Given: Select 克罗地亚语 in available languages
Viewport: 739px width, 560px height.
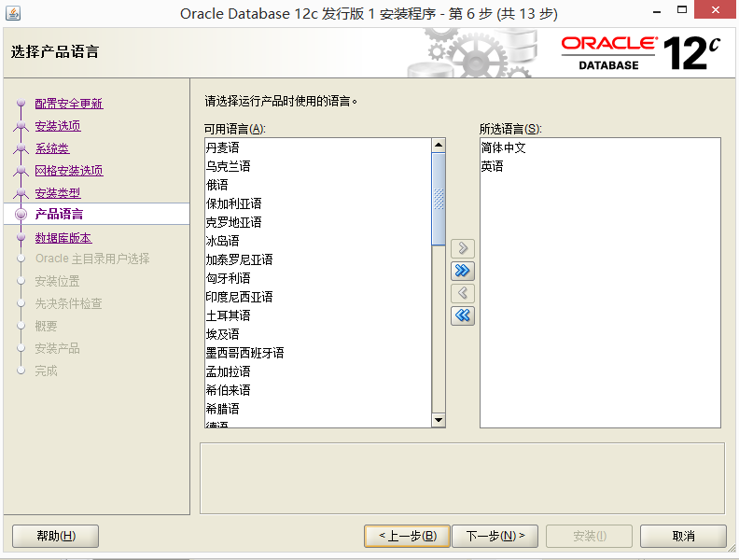Looking at the screenshot, I should coord(318,222).
